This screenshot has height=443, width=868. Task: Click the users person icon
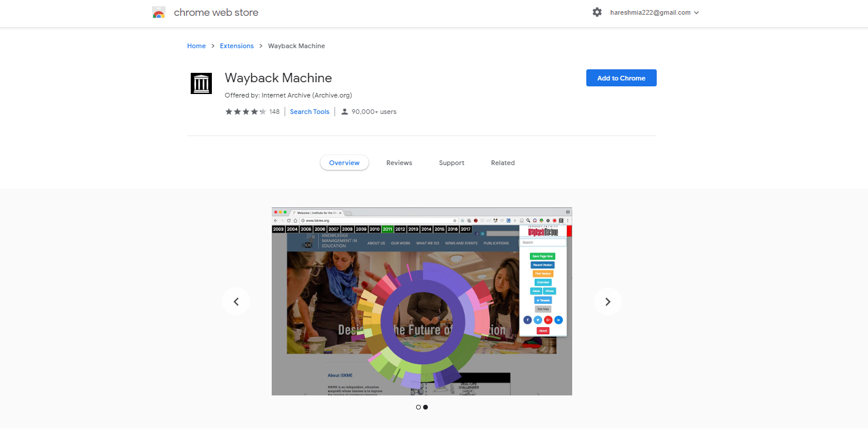click(x=345, y=112)
